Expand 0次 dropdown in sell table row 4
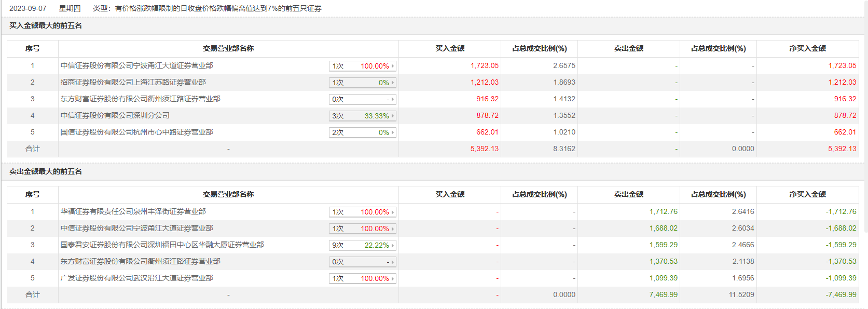 (x=362, y=262)
